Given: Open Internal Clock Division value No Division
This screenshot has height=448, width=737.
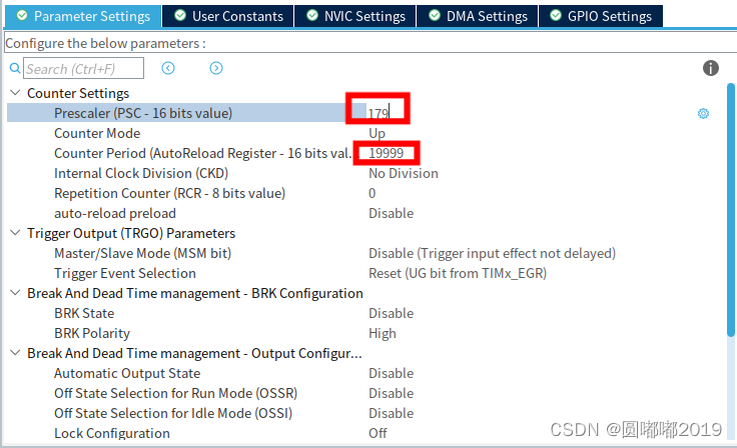Looking at the screenshot, I should (x=403, y=173).
